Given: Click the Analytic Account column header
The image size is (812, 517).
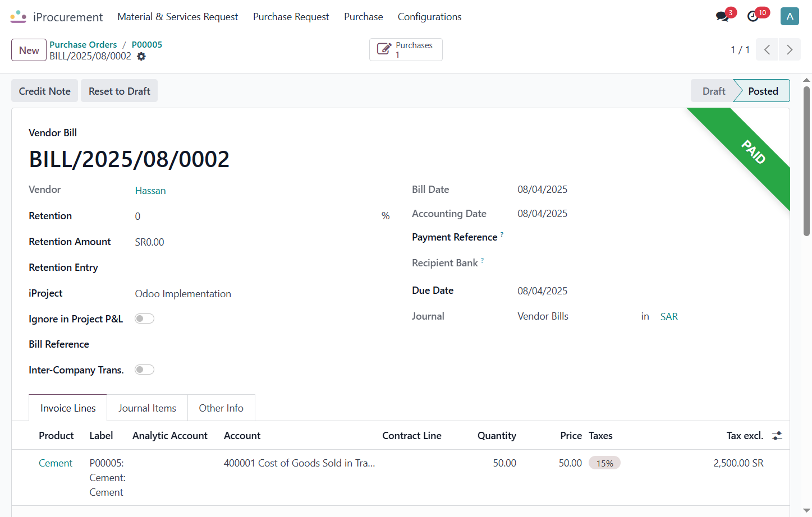Looking at the screenshot, I should tap(170, 436).
